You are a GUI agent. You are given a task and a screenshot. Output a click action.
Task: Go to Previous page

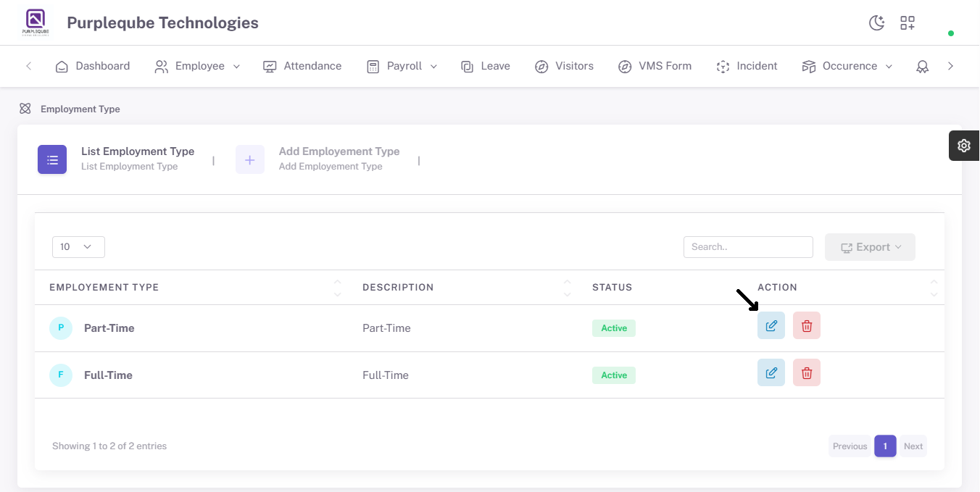(850, 446)
